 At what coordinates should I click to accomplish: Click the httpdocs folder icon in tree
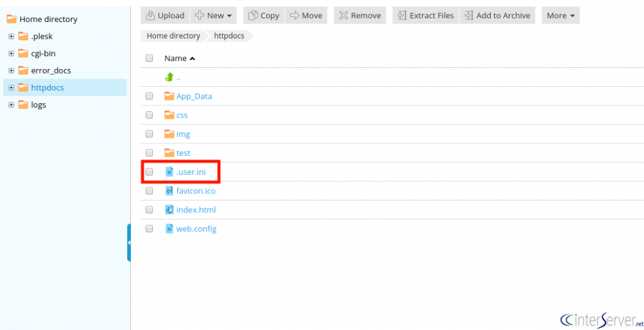tap(23, 87)
